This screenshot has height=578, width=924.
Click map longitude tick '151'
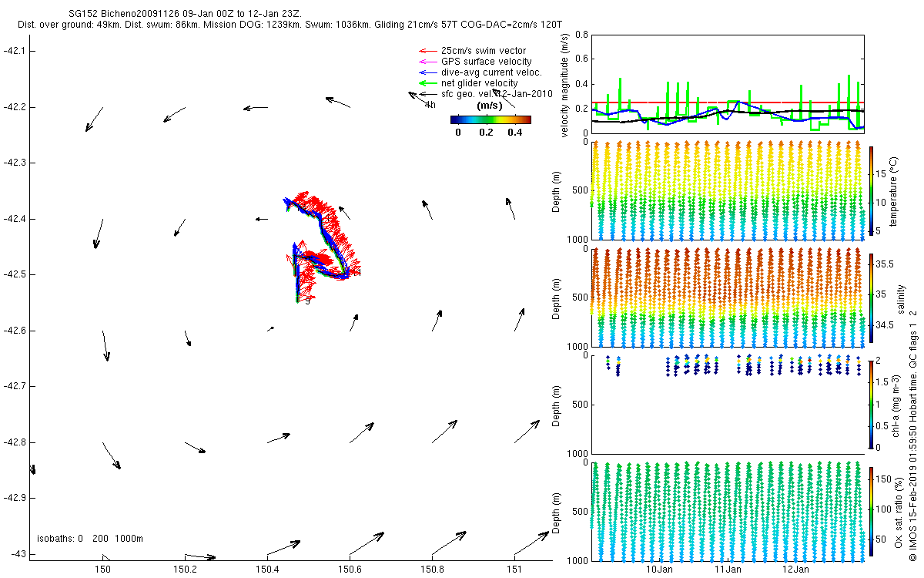tap(514, 569)
